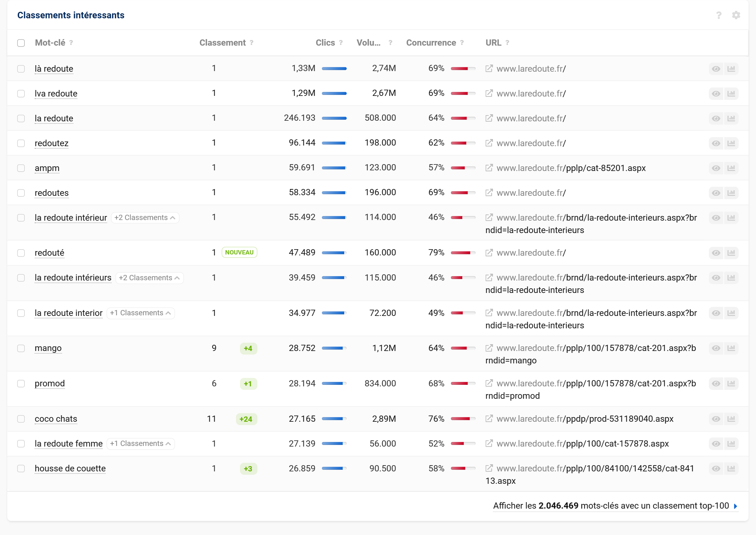Check the box for 'redoutez' row

21,143
